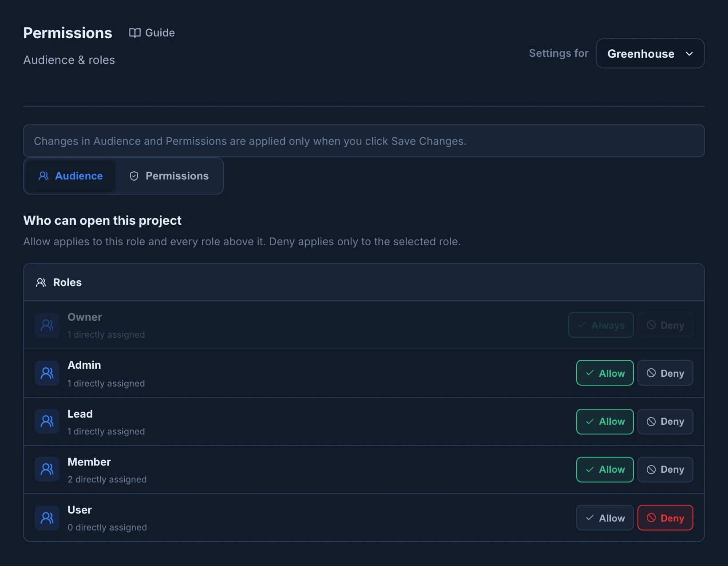The image size is (728, 566).
Task: Set Member role to Deny
Action: pos(665,470)
